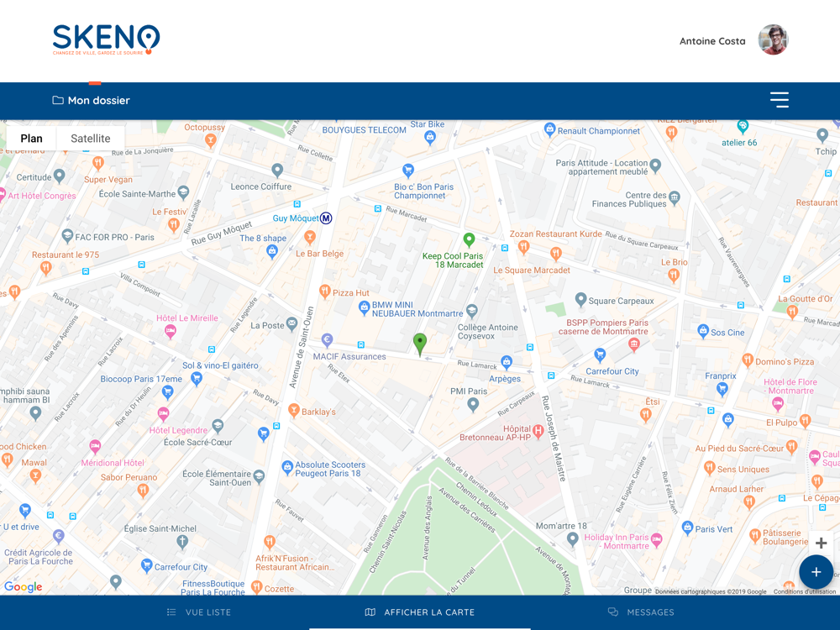The image size is (840, 630).
Task: Click the Etsi restaurant marker
Action: click(645, 414)
